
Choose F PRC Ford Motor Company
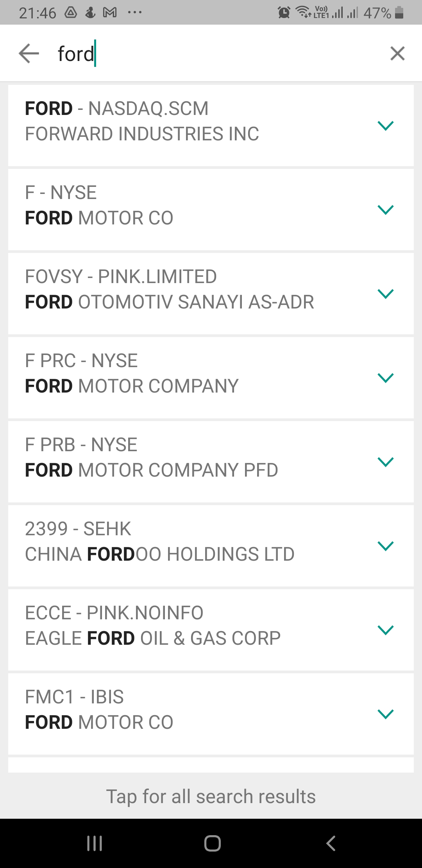tap(176, 378)
